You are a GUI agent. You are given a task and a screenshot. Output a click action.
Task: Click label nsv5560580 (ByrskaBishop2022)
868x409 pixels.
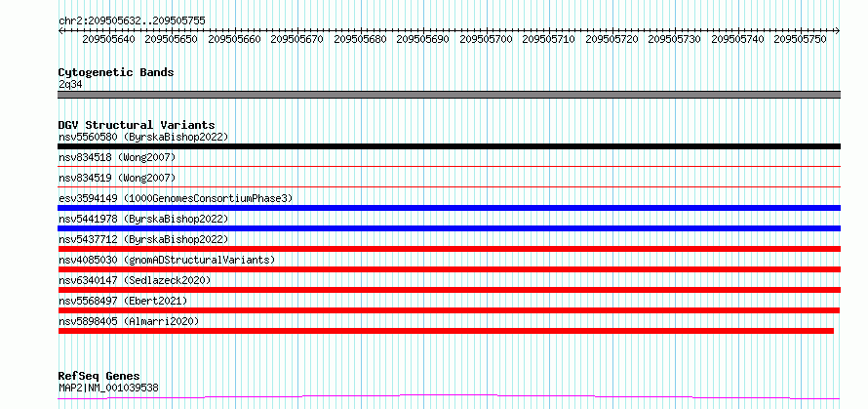point(143,137)
